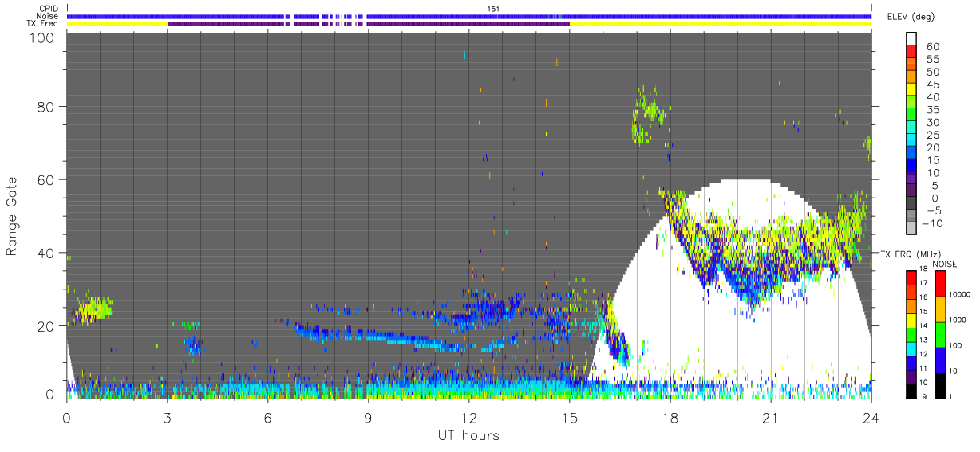This screenshot has height=452, width=980.
Task: Click the 35 label on ELEV colorbar
Action: tap(933, 110)
